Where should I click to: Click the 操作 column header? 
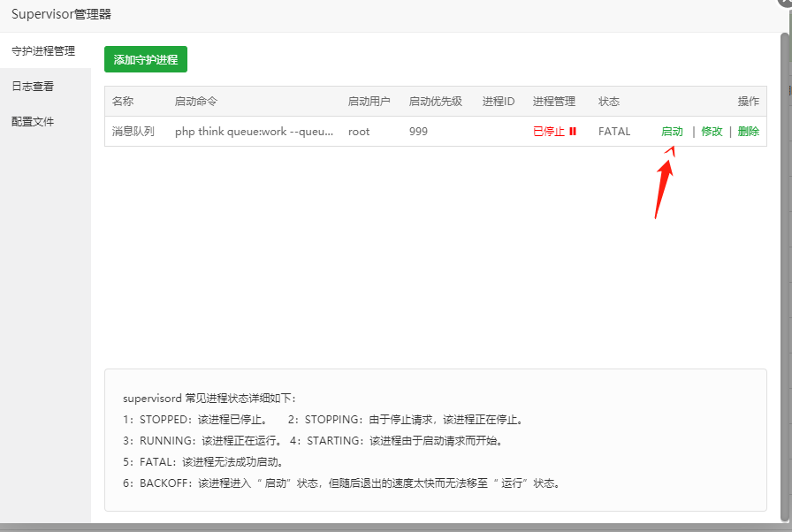[748, 101]
